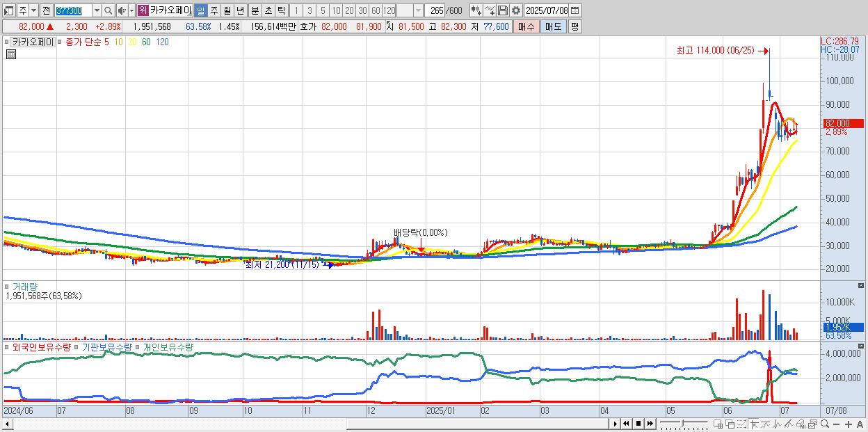Edit the stock code 377300 field
The height and width of the screenshot is (432, 868).
click(x=73, y=10)
